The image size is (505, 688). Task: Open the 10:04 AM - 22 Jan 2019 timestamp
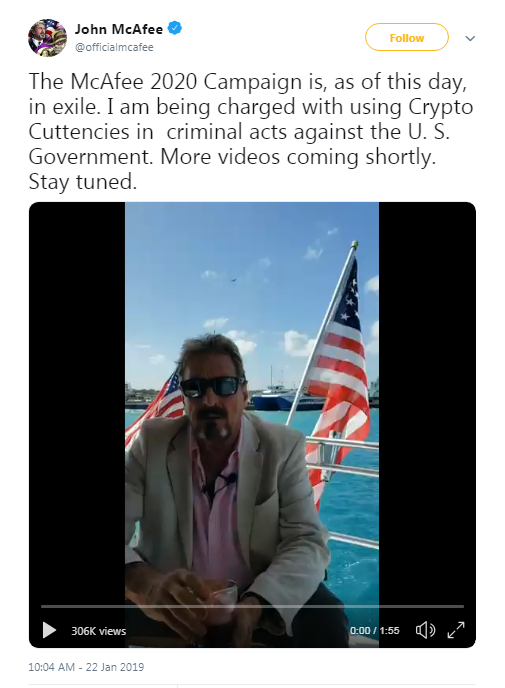click(x=86, y=667)
